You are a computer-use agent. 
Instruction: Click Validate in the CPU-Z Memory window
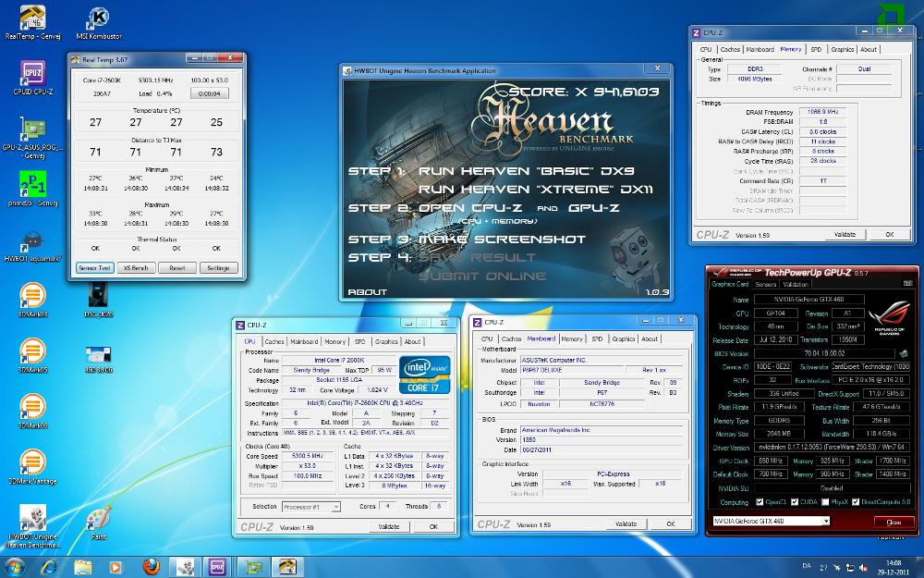coord(845,234)
